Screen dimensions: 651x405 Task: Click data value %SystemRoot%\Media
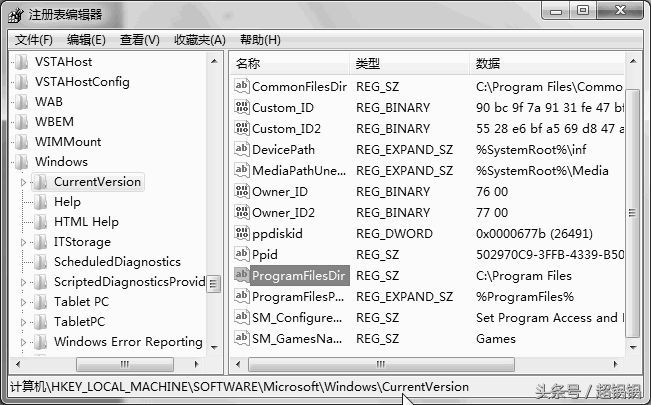coord(542,170)
